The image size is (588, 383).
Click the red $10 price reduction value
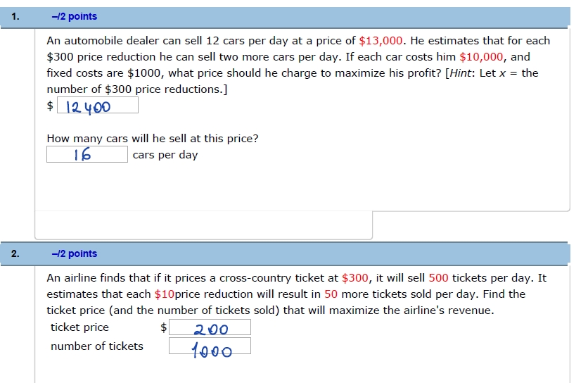pyautogui.click(x=164, y=294)
